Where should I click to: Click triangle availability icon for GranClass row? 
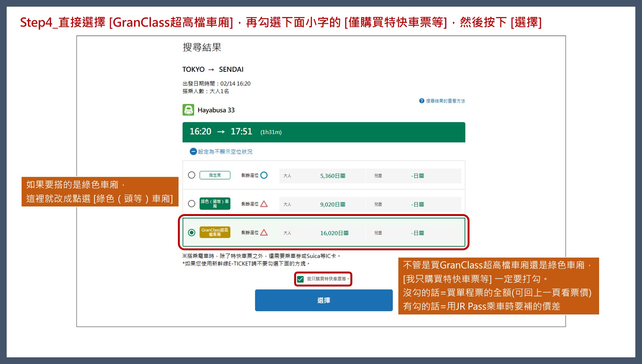pyautogui.click(x=264, y=233)
